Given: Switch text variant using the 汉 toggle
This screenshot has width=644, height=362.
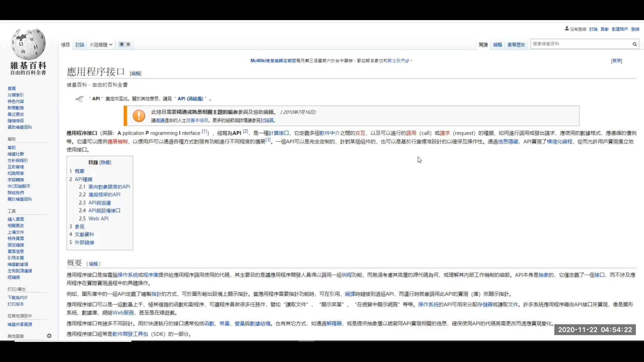Looking at the screenshot, I should 121,44.
